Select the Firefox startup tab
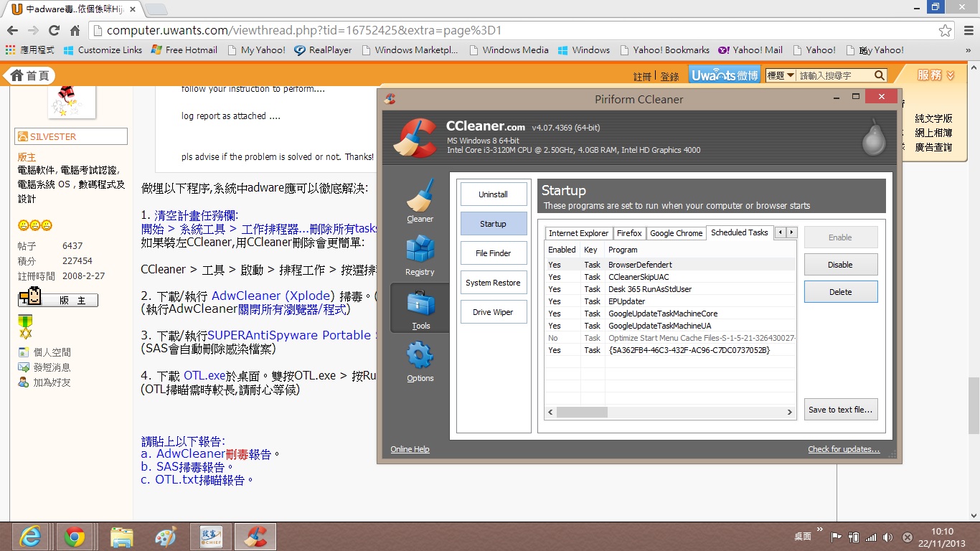The image size is (980, 551). click(x=629, y=233)
